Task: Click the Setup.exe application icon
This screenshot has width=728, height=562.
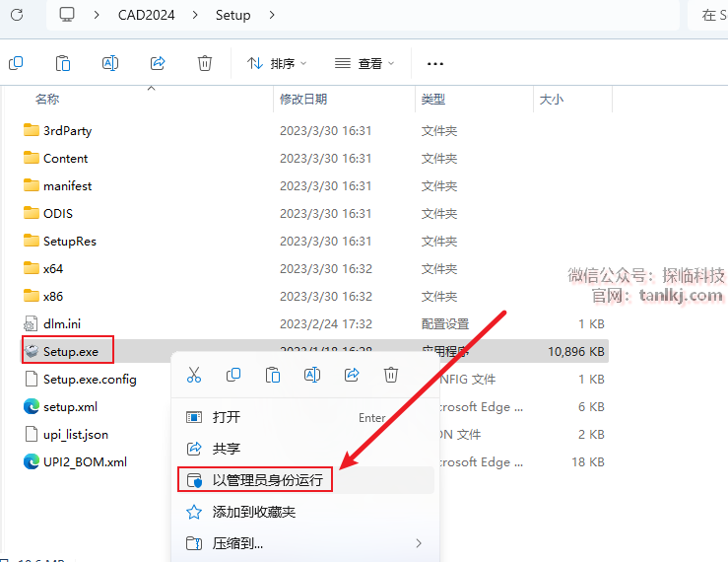Action: point(32,351)
